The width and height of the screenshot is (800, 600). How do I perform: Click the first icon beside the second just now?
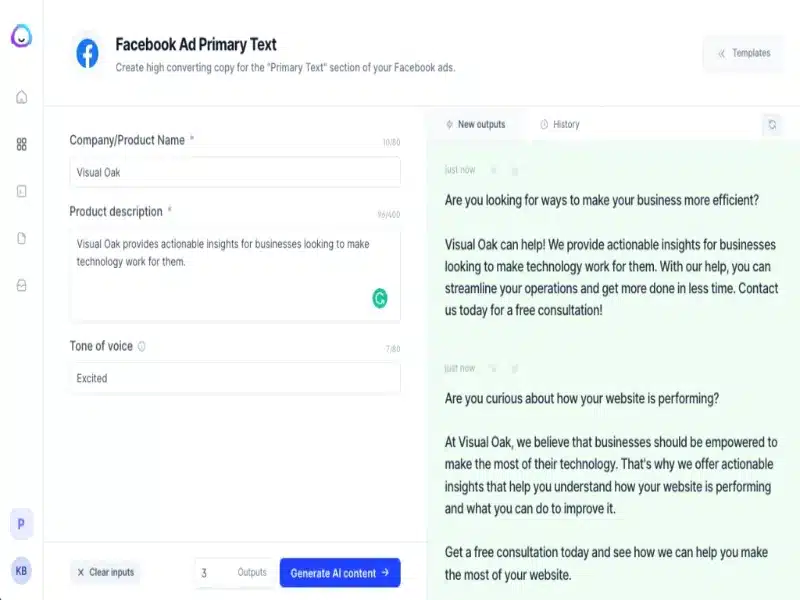(x=493, y=368)
